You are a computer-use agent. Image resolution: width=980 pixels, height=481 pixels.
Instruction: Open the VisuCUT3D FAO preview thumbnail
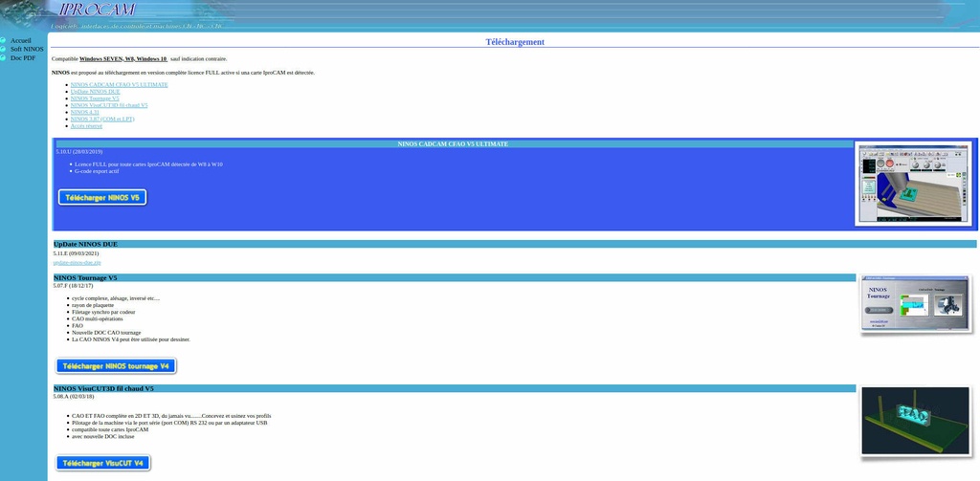pyautogui.click(x=916, y=421)
